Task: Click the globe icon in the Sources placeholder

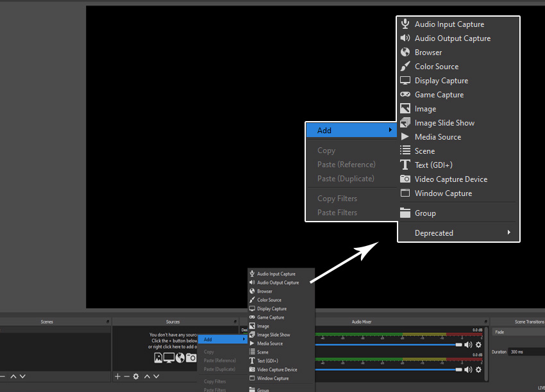Action: pyautogui.click(x=180, y=357)
